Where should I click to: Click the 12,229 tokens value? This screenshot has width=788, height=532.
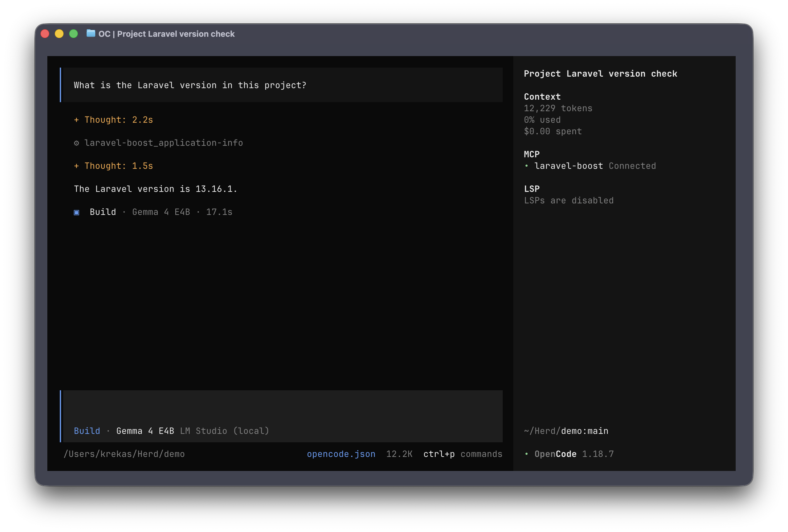coord(558,108)
